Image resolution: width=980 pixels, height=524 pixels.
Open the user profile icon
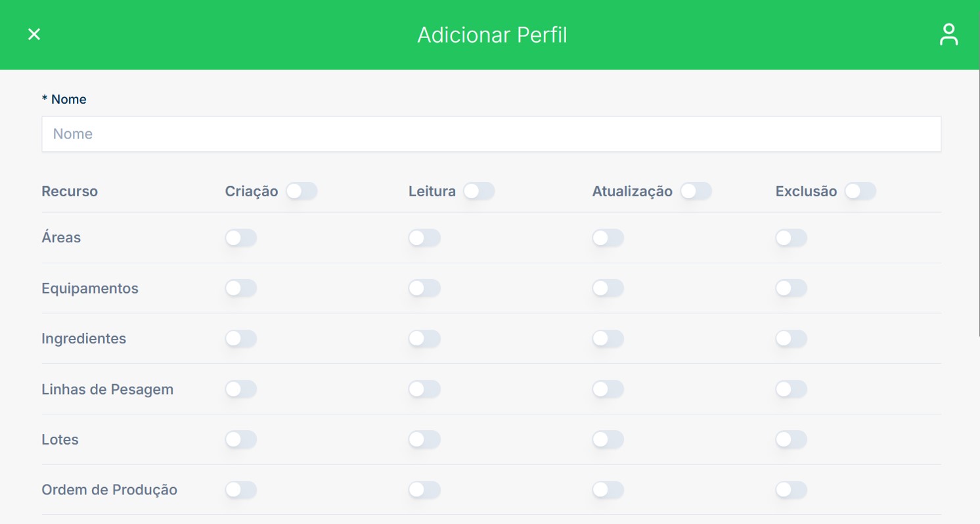(948, 35)
